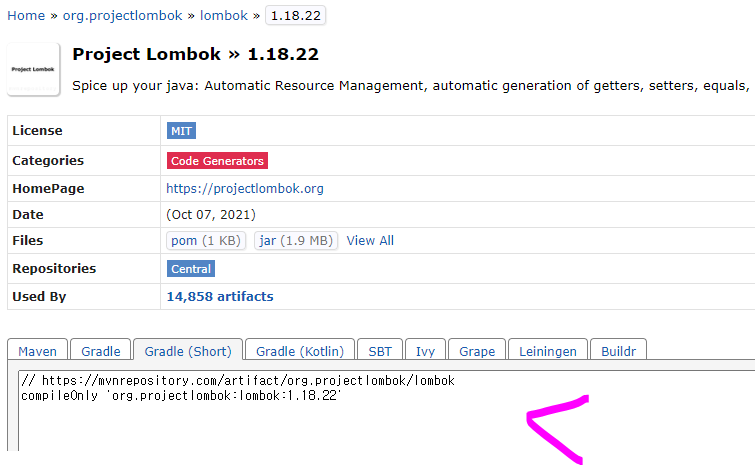Click the Project Lombok logo thumbnail
This screenshot has height=465, width=755.
pyautogui.click(x=33, y=69)
